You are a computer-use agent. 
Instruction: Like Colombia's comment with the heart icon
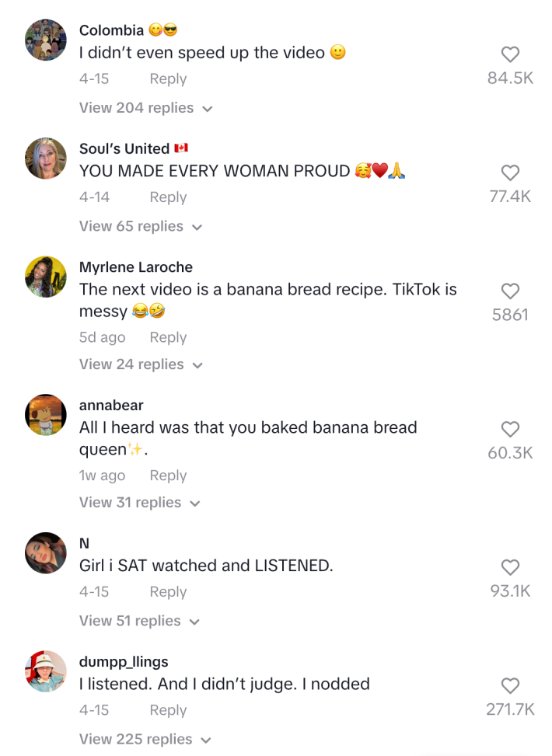[510, 54]
